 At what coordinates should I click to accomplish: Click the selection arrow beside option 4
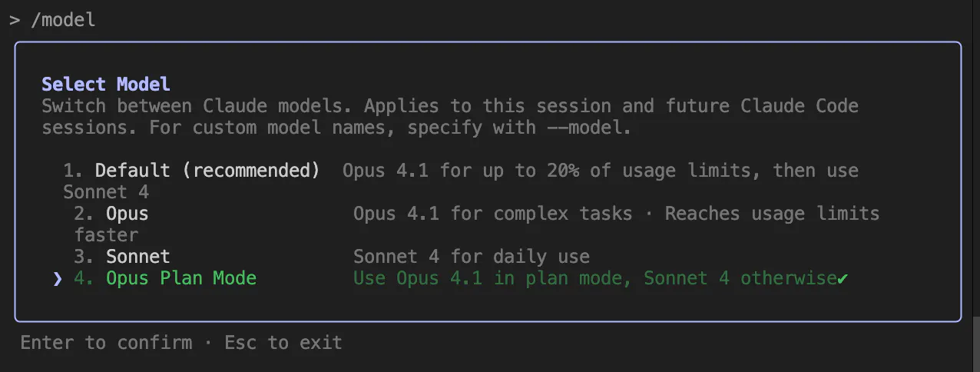pos(58,278)
